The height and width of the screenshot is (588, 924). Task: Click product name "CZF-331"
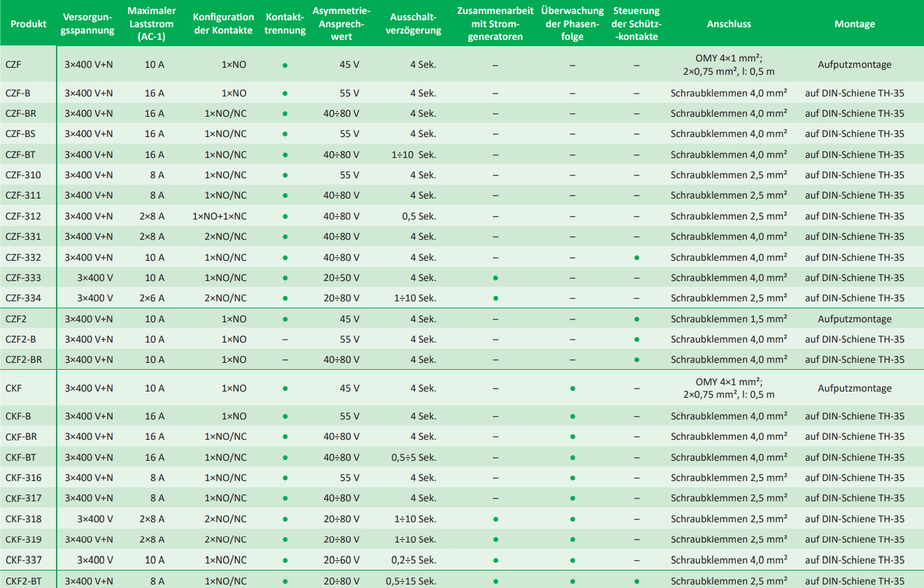pos(23,236)
